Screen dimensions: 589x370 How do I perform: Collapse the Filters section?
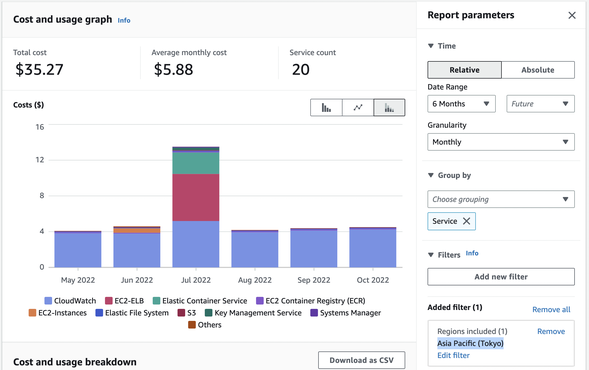[x=431, y=255]
